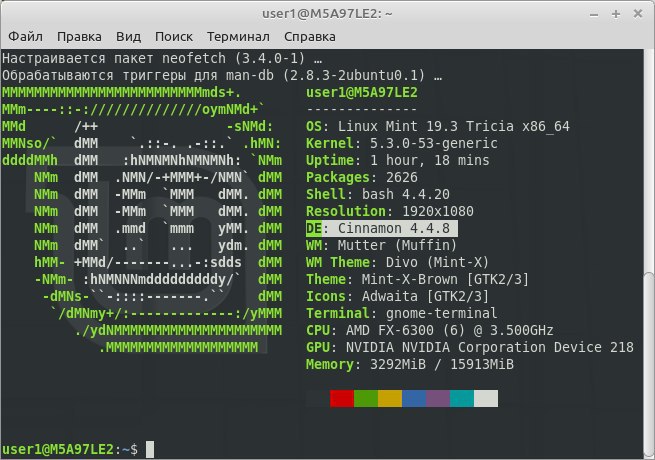Click the purple color block
655x460 pixels.
pyautogui.click(x=438, y=398)
